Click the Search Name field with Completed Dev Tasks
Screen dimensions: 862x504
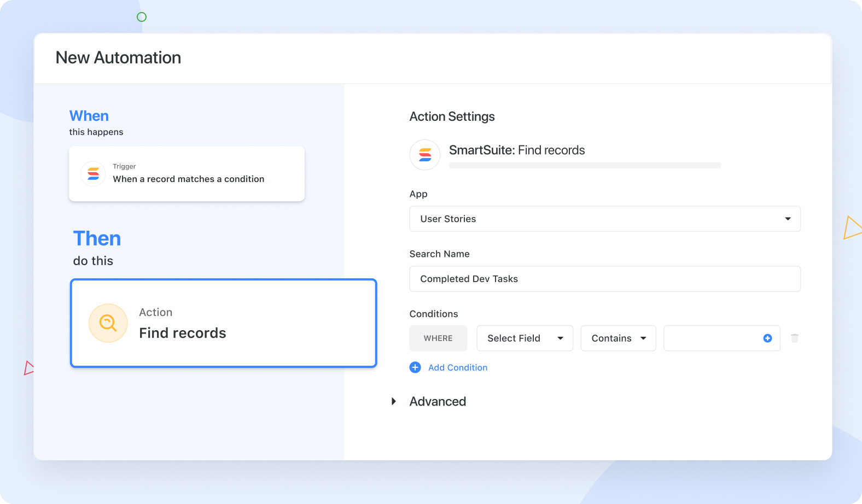(x=605, y=279)
